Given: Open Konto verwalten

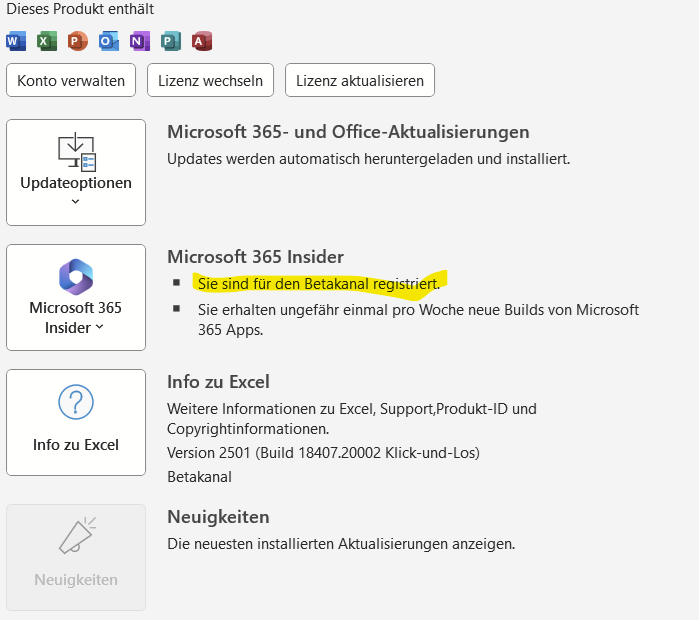Looking at the screenshot, I should pyautogui.click(x=71, y=80).
